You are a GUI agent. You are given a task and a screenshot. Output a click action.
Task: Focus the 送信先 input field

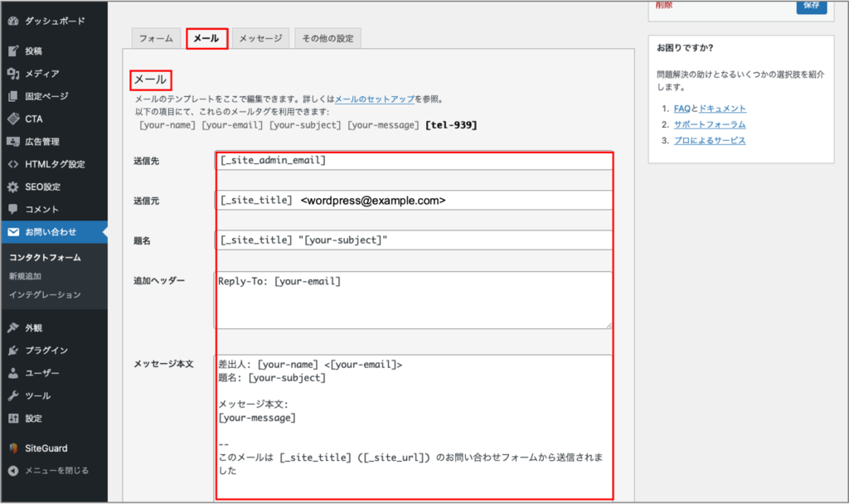(x=414, y=161)
